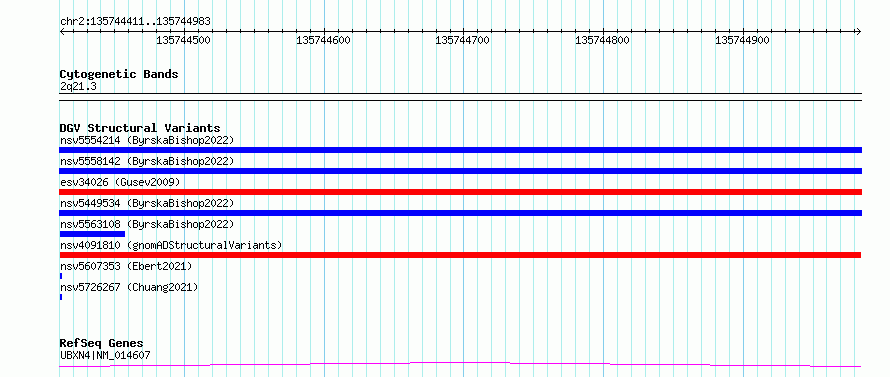Select variant label nsv5607353 (Ebert2021)
This screenshot has width=890, height=377.
tap(126, 266)
